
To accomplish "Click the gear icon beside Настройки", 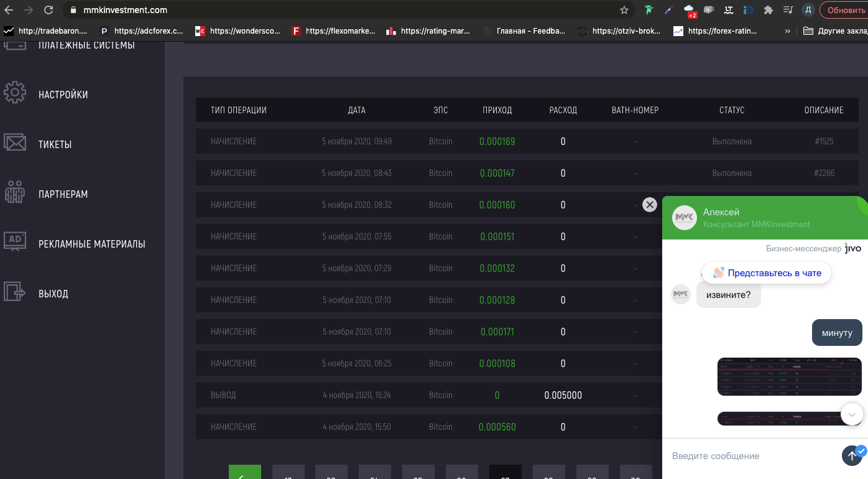I will (14, 93).
